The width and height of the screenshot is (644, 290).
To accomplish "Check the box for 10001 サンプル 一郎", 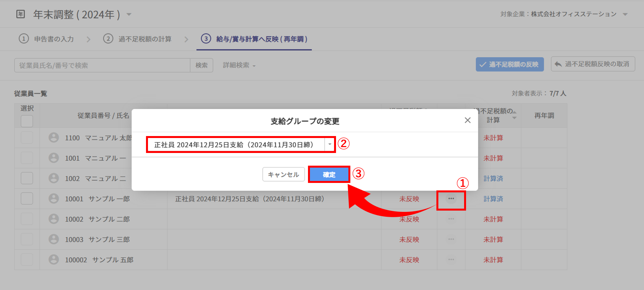I will pyautogui.click(x=27, y=199).
